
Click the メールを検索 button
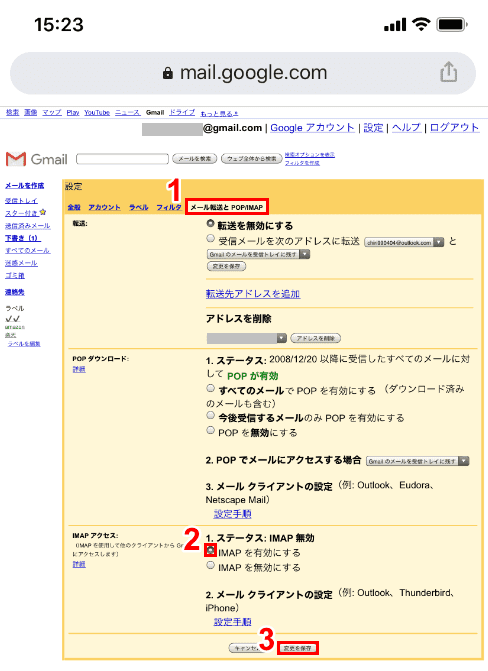(x=195, y=159)
